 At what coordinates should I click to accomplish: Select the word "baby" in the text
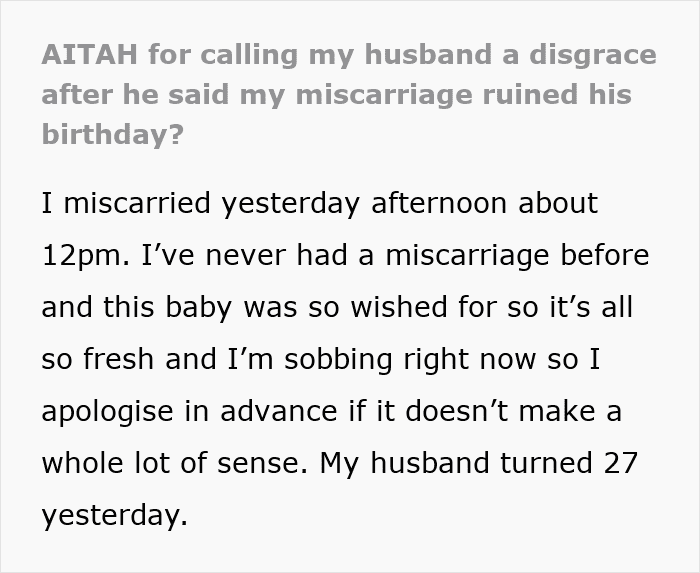coord(198,308)
